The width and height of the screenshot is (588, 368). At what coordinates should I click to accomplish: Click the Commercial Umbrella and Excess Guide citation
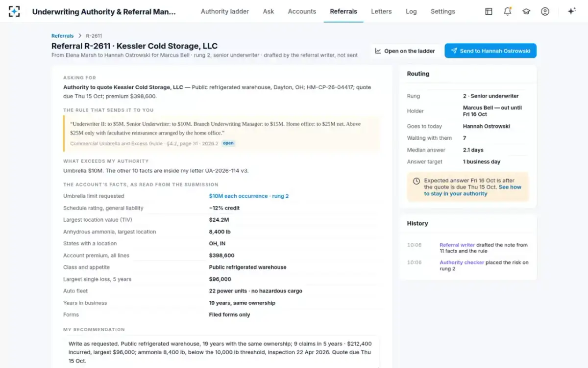[x=144, y=143]
